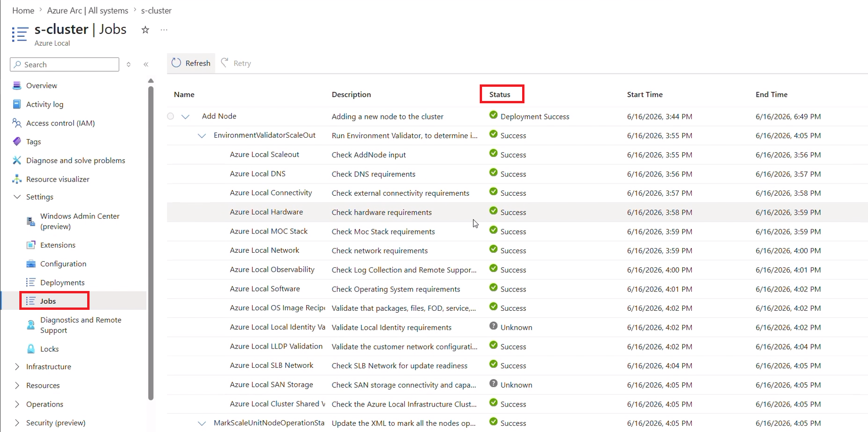Navigate to Home breadcrumb
868x432 pixels.
pos(23,10)
